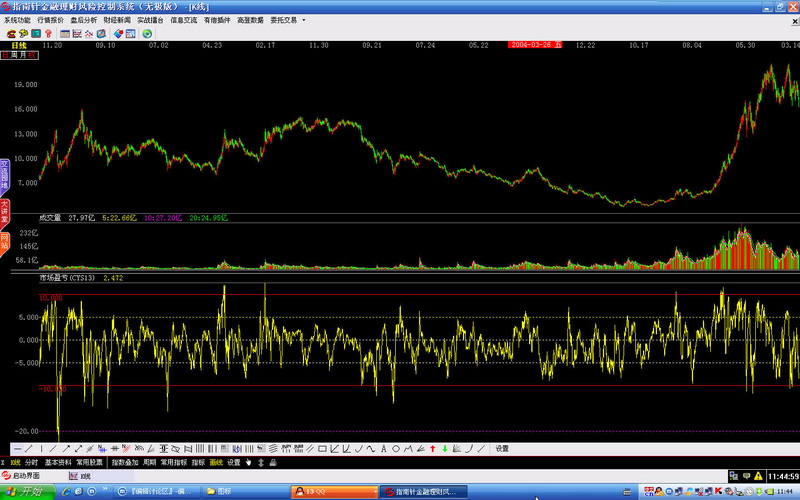The height and width of the screenshot is (500, 800).
Task: Select the red up-arrow drawing marker
Action: (x=431, y=449)
